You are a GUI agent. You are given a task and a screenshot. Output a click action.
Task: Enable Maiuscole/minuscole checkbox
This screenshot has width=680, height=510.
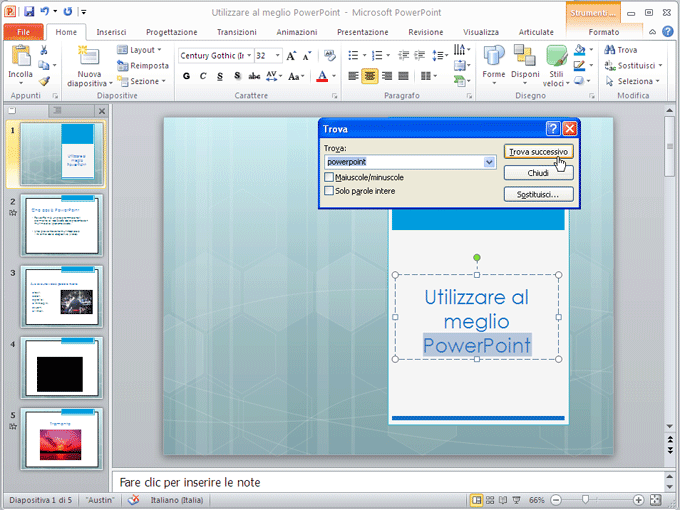coord(329,177)
